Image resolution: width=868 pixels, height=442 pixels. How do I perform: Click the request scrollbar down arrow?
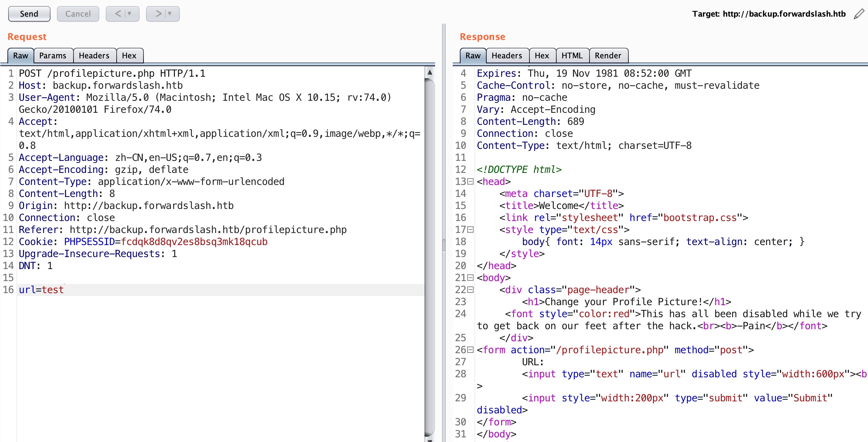click(430, 440)
